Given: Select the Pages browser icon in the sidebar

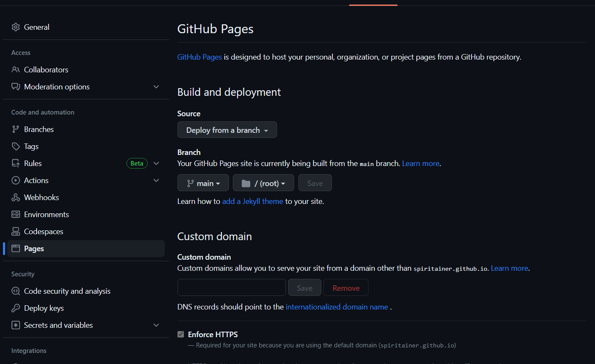Looking at the screenshot, I should click(x=16, y=249).
